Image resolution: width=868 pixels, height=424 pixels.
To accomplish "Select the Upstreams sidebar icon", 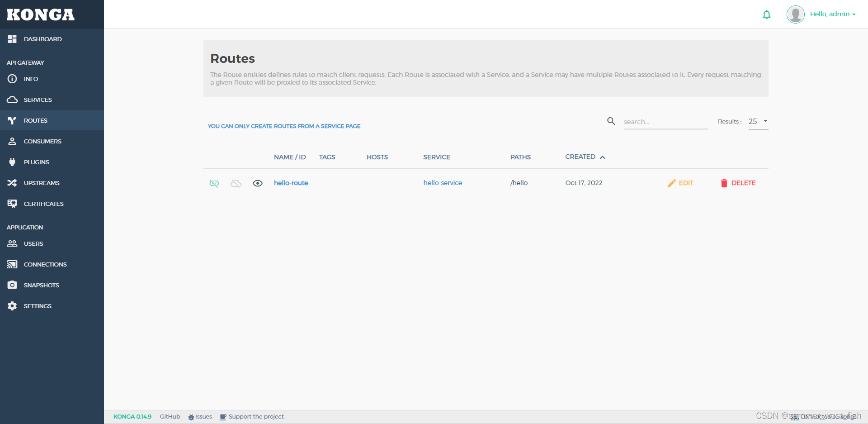I will (x=12, y=183).
